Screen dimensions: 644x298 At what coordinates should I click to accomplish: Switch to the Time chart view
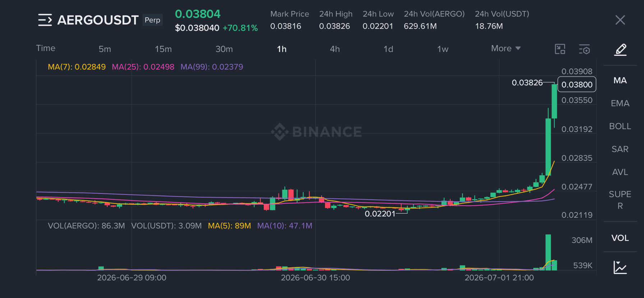click(46, 48)
